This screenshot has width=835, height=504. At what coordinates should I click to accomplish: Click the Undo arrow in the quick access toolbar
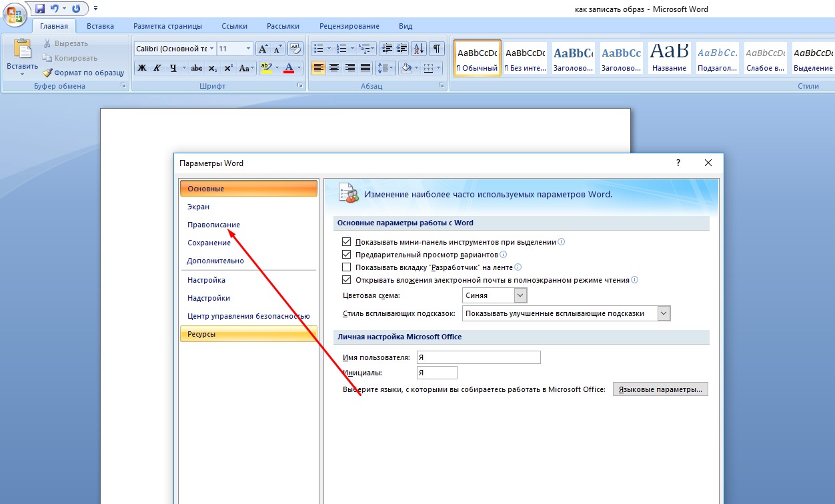(x=55, y=9)
